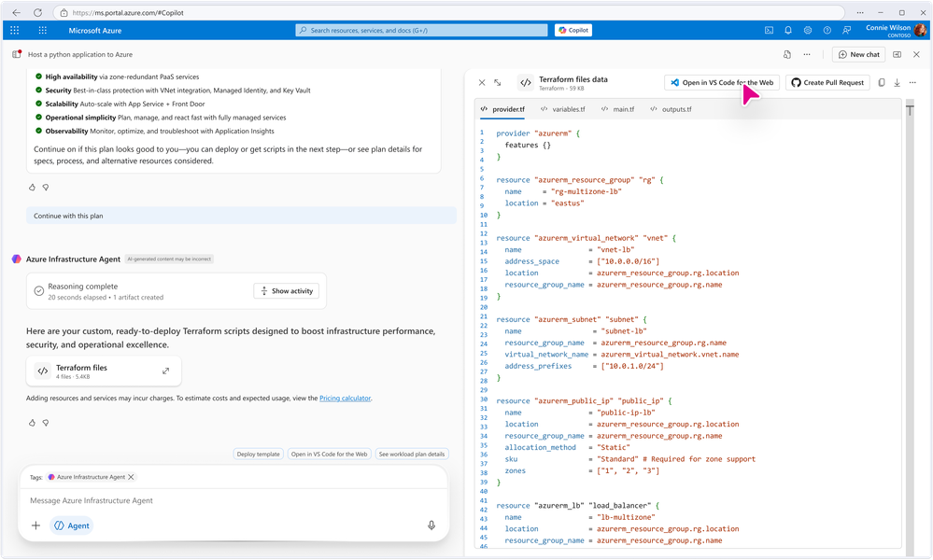Open the Azure portal waffle menu
The width and height of the screenshot is (933, 560).
[x=15, y=30]
